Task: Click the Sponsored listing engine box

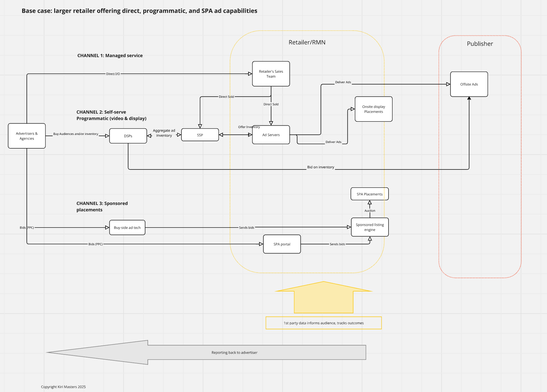Action: [x=370, y=227]
